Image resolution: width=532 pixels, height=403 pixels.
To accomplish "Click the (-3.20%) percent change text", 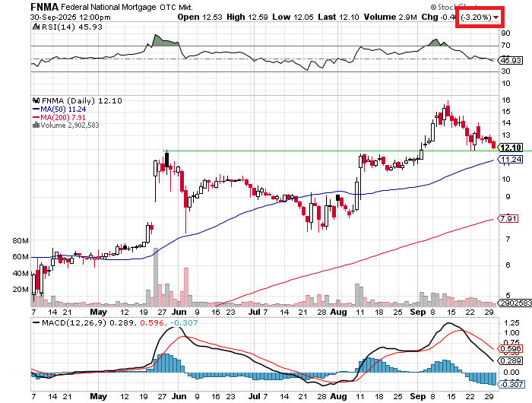I will coord(476,17).
